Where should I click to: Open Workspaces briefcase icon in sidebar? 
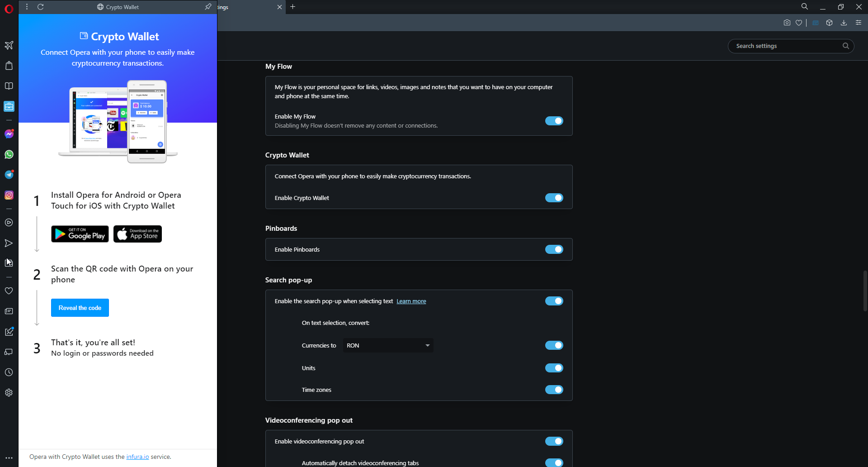[9, 106]
